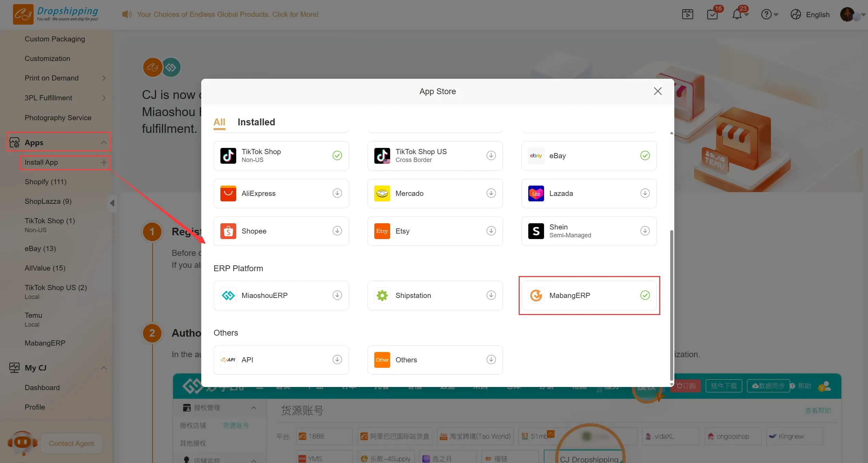Open Shopify (111) in sidebar
Viewport: 868px width, 463px height.
tap(45, 182)
